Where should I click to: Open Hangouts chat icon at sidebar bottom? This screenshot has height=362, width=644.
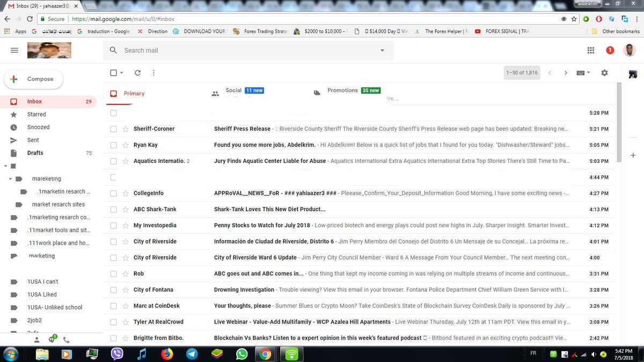click(x=52, y=339)
